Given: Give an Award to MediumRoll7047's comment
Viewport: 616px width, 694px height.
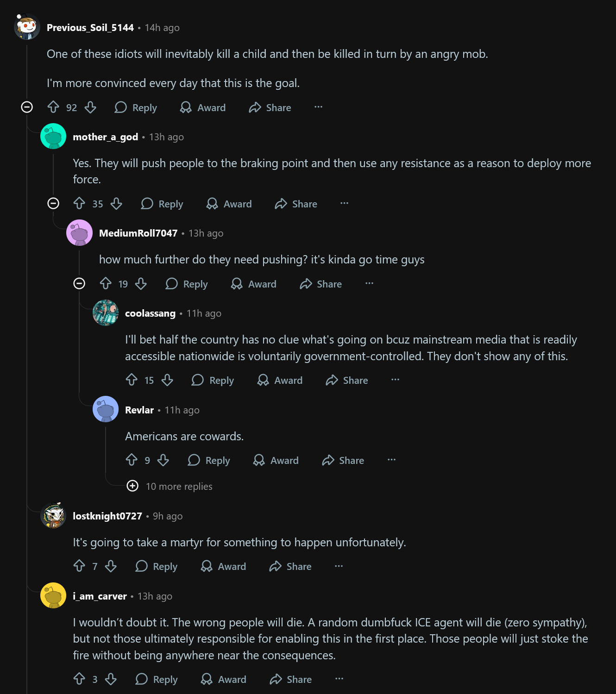Looking at the screenshot, I should 253,284.
